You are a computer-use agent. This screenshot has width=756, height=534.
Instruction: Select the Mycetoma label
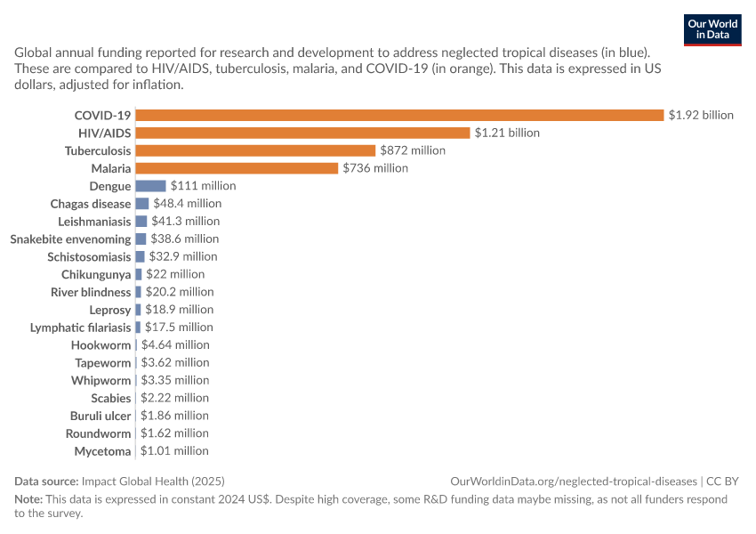click(102, 451)
